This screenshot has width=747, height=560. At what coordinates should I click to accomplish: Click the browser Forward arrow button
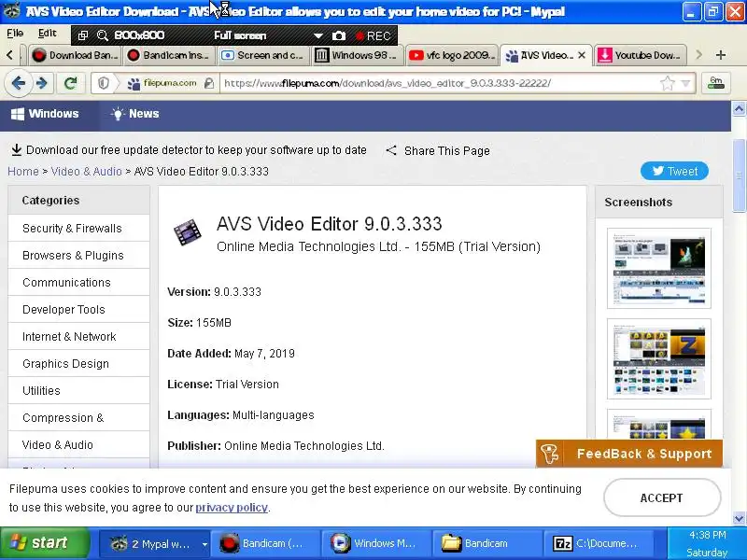click(42, 83)
